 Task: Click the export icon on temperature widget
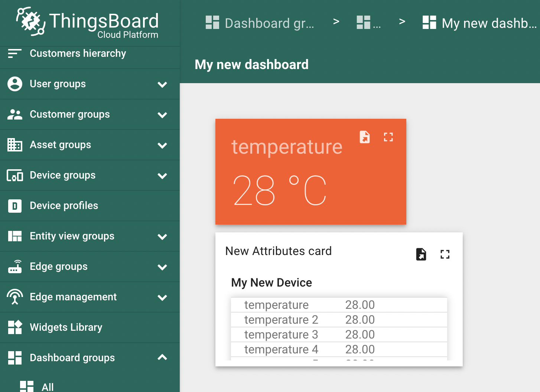[x=365, y=137]
